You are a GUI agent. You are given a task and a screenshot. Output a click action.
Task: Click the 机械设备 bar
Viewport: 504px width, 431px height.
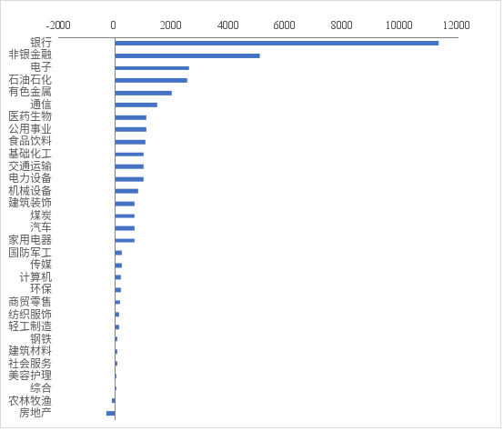[x=127, y=192]
